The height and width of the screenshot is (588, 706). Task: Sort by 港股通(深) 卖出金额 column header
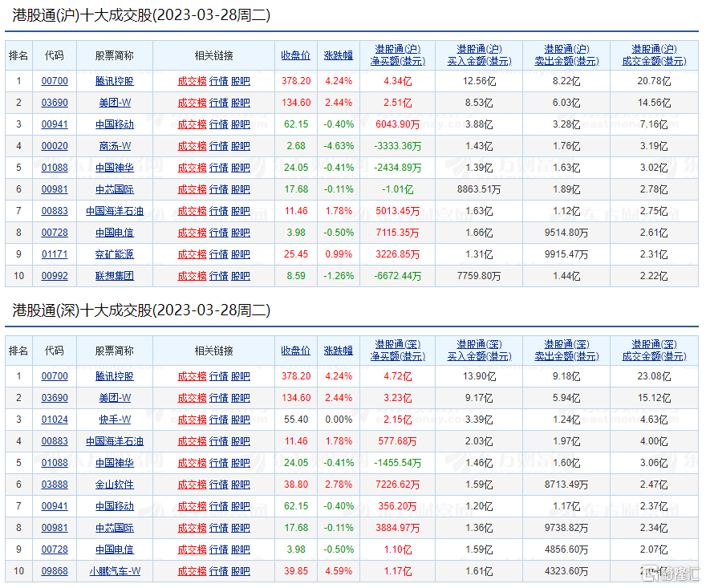[x=566, y=351]
